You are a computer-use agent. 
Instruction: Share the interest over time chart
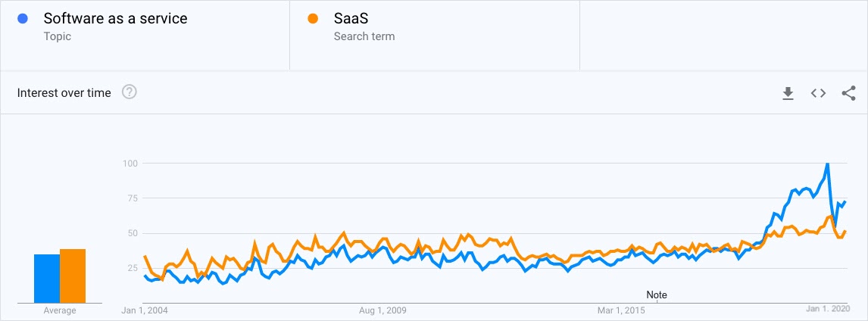[848, 93]
